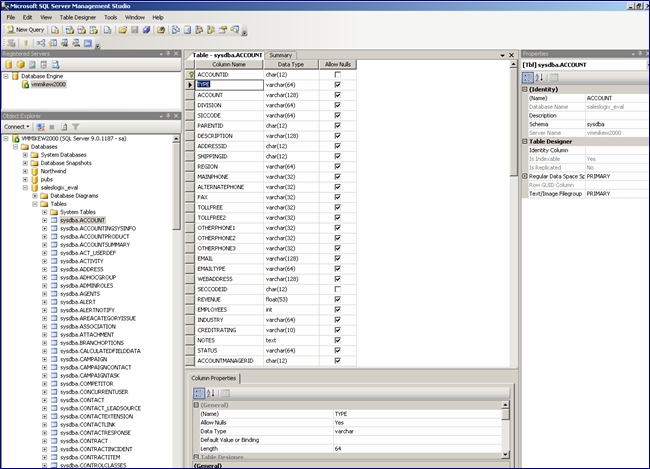Click the Data Type column header
Viewport: 650px width, 469px height.
(x=291, y=64)
